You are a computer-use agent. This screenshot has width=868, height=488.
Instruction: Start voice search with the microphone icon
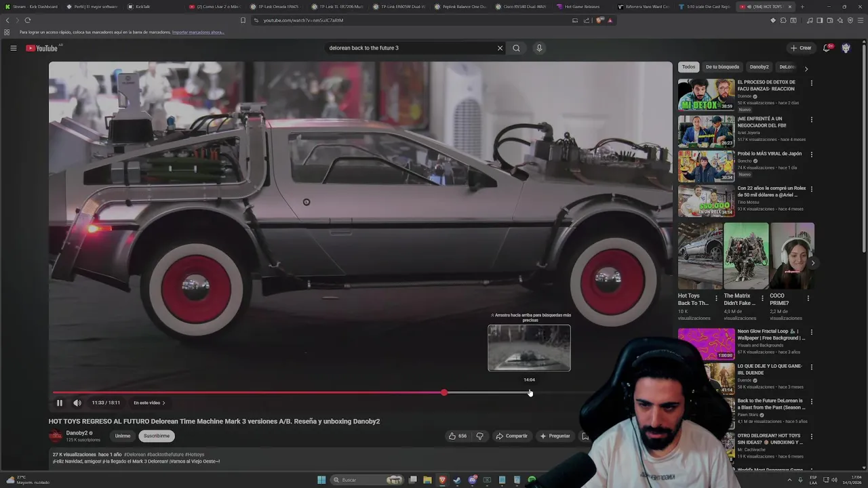539,48
